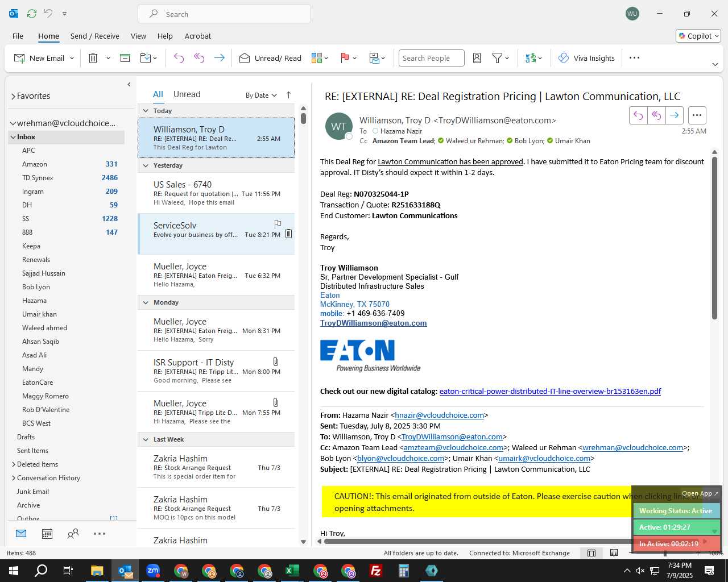
Task: Open the Categorize color squares menu
Action: 320,58
